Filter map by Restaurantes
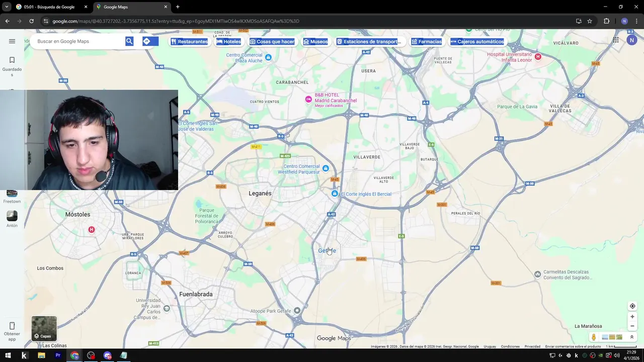644x362 pixels. [x=189, y=42]
